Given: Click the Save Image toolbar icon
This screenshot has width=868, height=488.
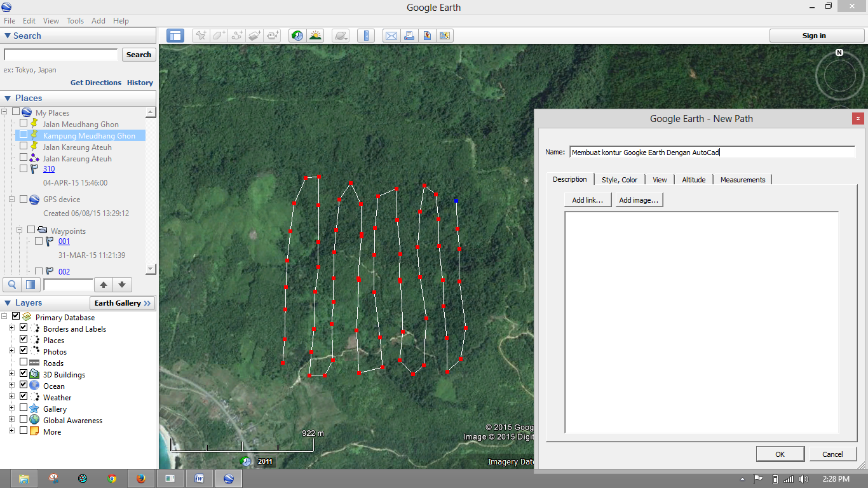Looking at the screenshot, I should (x=427, y=36).
